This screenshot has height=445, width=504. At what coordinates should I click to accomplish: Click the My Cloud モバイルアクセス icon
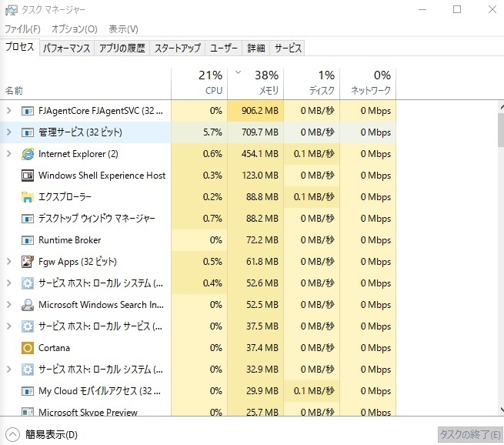tap(28, 391)
